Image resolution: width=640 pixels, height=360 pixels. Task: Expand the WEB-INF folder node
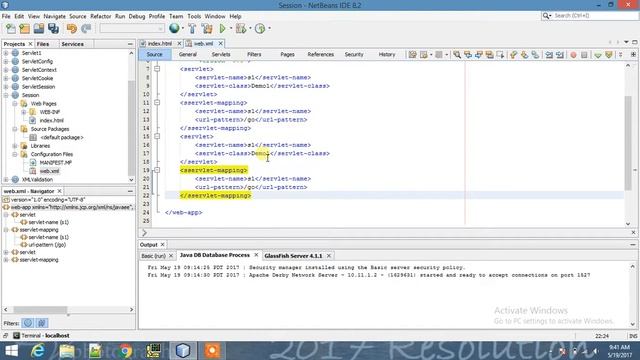[23, 112]
